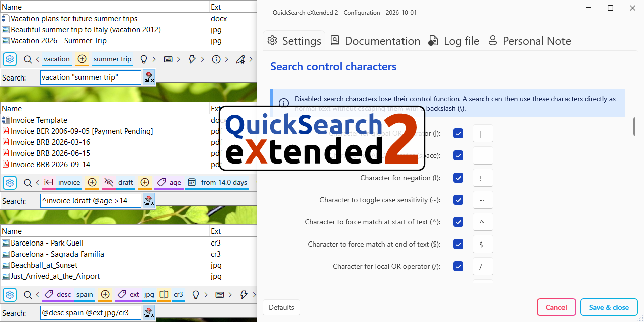Switch to the Settings tab
The height and width of the screenshot is (322, 644).
(x=294, y=41)
